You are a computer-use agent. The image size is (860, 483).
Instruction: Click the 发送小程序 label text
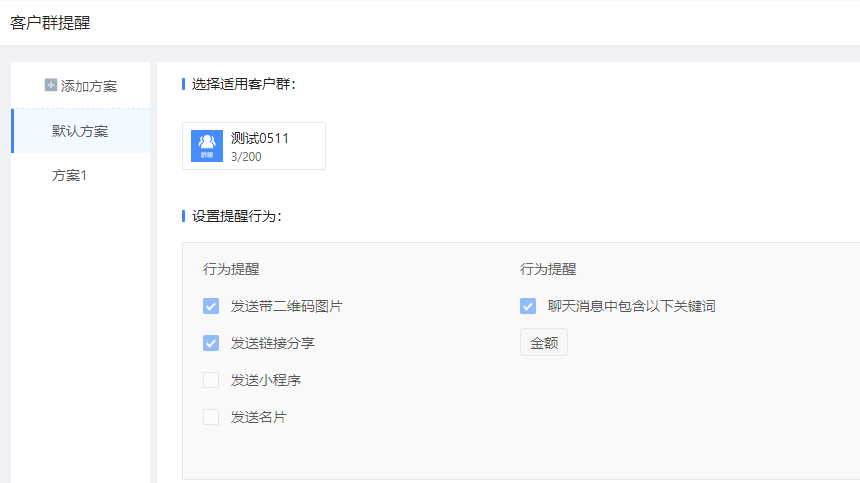point(266,380)
